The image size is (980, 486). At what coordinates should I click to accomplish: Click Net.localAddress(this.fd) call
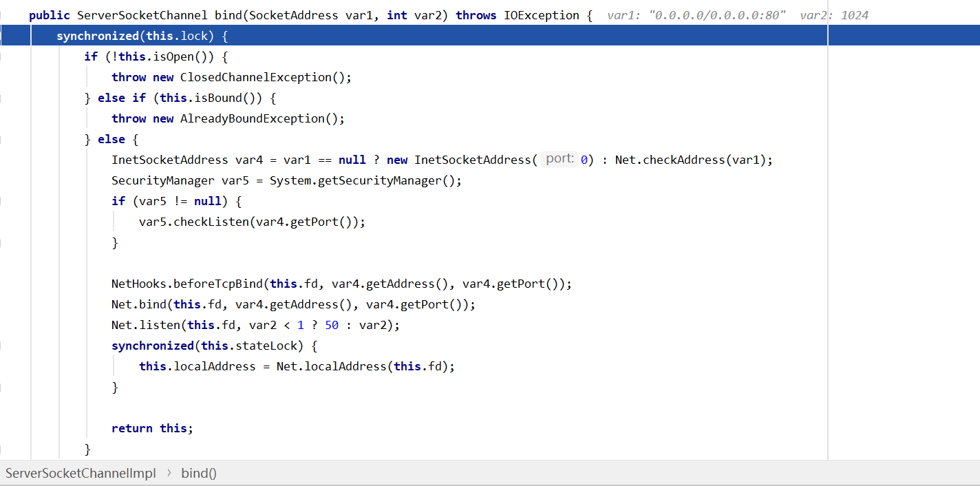362,366
